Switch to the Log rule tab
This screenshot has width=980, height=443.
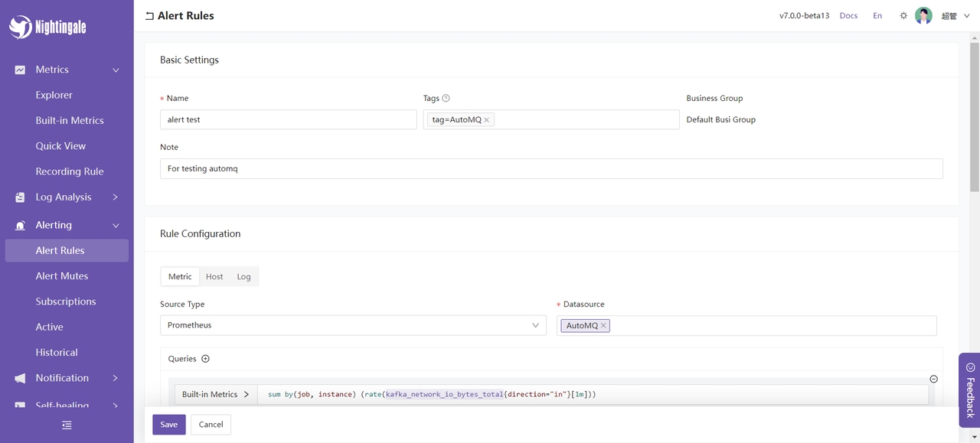click(243, 277)
